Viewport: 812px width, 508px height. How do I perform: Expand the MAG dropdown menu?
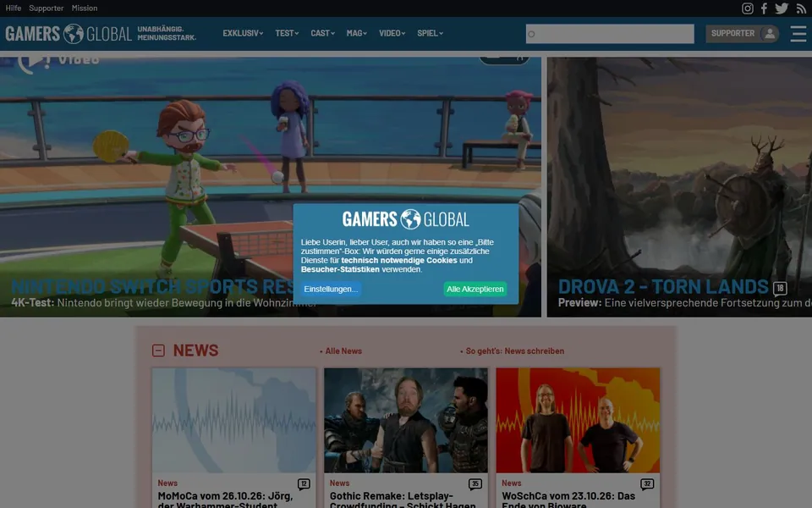tap(357, 33)
